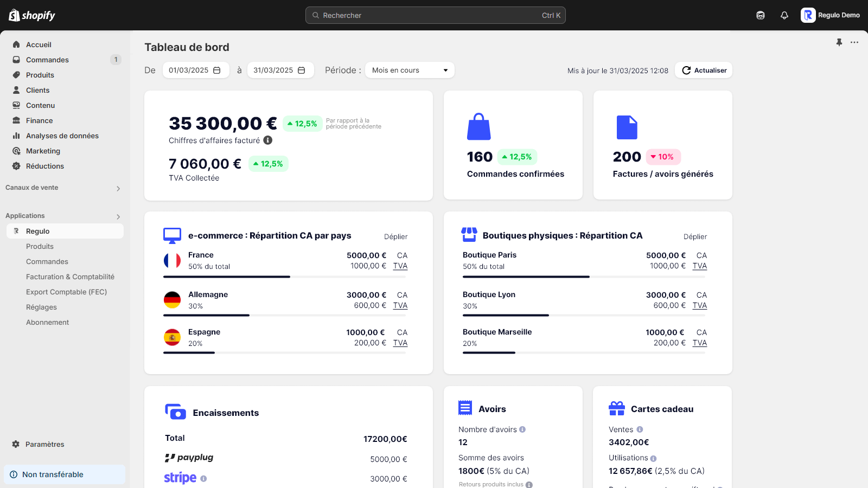Click the Regulo app icon in the sidebar
Image resolution: width=868 pixels, height=488 pixels.
click(16, 230)
